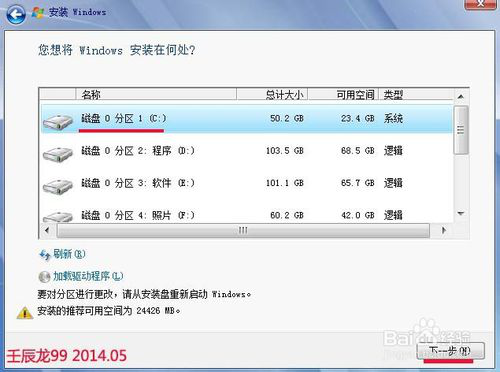Click drive icon for 磁盘 0 分区 4 照片 (F:)
Viewport: 500px width, 372px height.
58,216
